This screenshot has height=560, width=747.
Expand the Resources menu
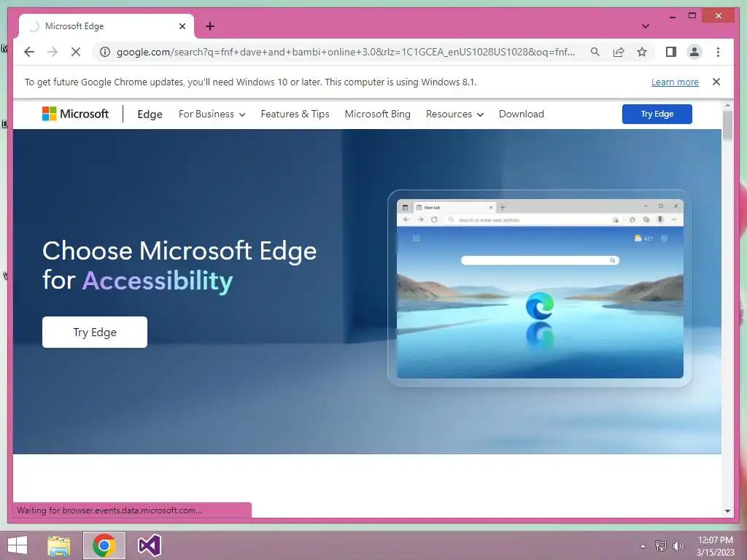coord(455,114)
